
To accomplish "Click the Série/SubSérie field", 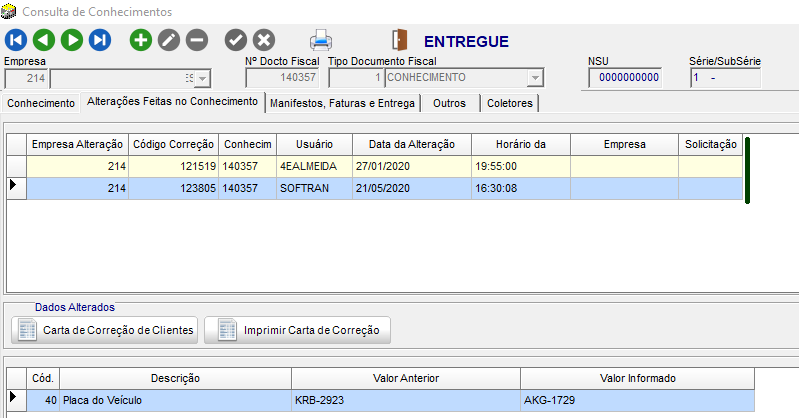I will (726, 78).
